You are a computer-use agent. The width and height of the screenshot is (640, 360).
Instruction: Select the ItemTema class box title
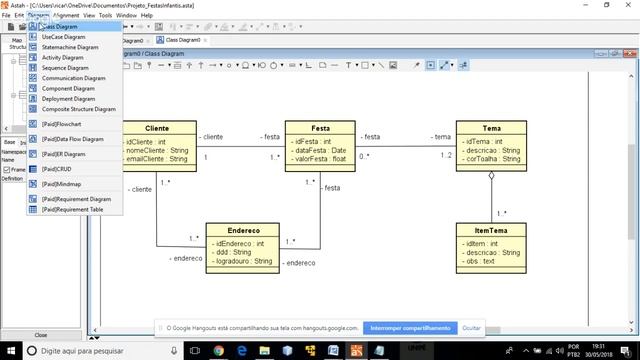point(491,231)
